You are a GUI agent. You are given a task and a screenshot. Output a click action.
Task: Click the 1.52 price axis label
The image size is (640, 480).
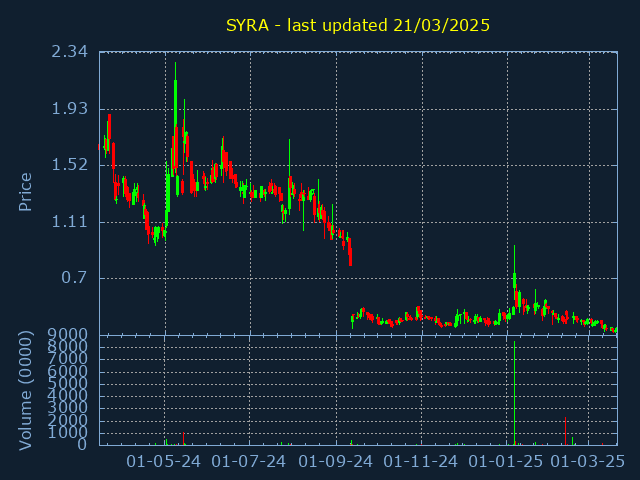[x=69, y=165]
